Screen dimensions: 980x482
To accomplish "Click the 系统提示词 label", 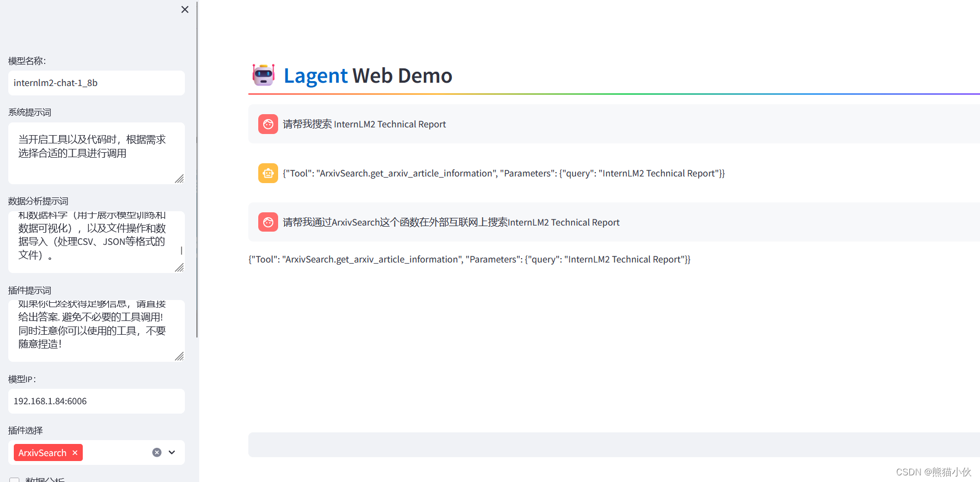I will pyautogui.click(x=30, y=112).
